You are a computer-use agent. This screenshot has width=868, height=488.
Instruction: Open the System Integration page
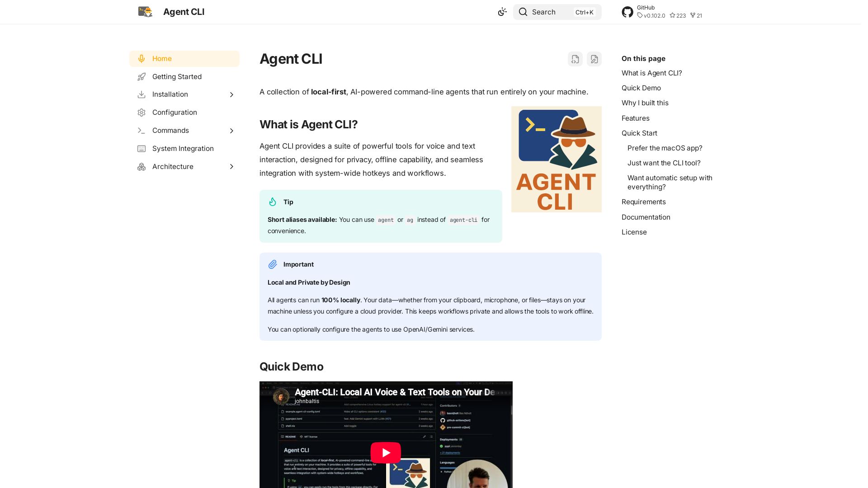pos(184,149)
